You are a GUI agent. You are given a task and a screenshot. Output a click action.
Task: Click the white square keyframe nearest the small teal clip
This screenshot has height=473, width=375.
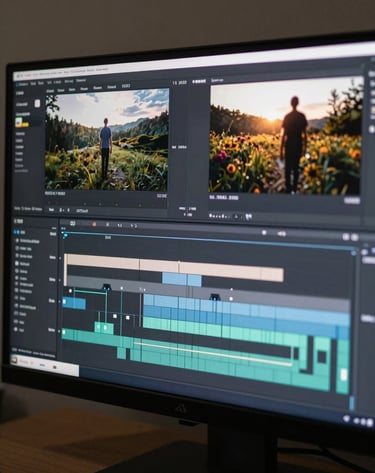(x=115, y=316)
